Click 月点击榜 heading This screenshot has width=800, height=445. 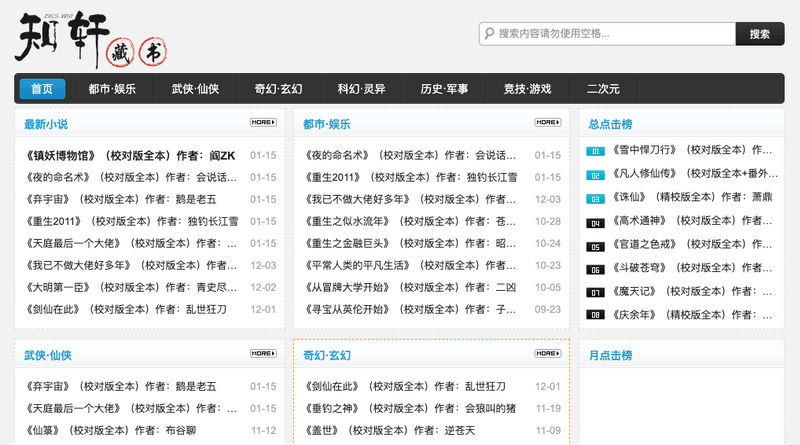(610, 355)
